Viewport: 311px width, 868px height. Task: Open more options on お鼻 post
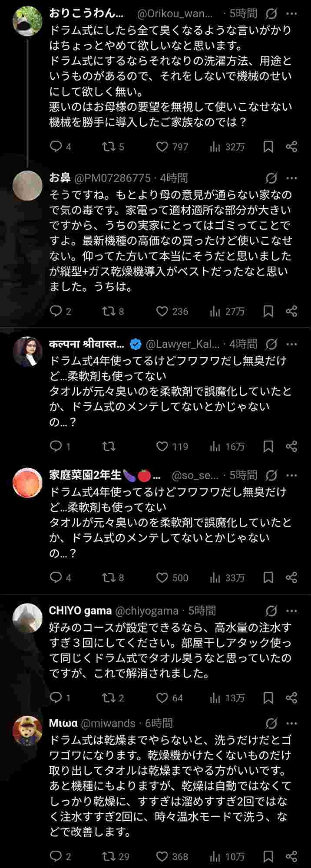[292, 178]
